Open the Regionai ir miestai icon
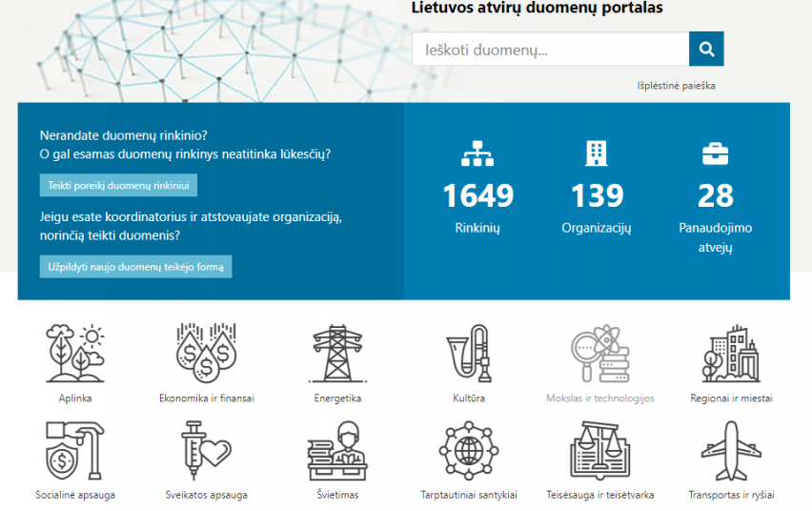The image size is (812, 511). pos(731,354)
